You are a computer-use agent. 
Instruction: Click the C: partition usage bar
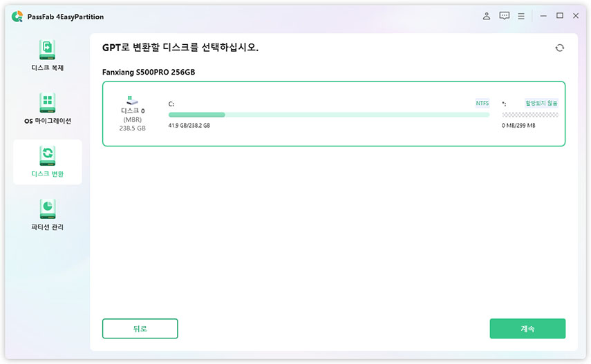tap(329, 115)
